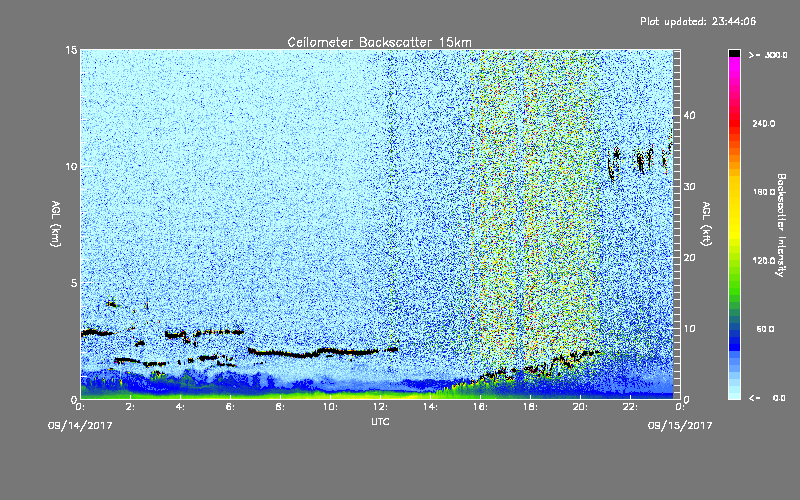This screenshot has width=800, height=500.
Task: Click the UTC axis label
Action: pyautogui.click(x=380, y=421)
